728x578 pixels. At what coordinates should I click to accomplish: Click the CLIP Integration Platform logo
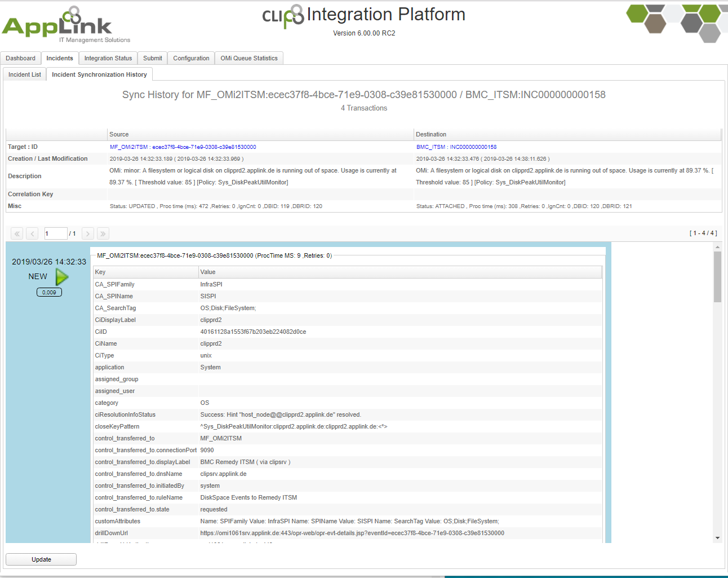(x=364, y=16)
